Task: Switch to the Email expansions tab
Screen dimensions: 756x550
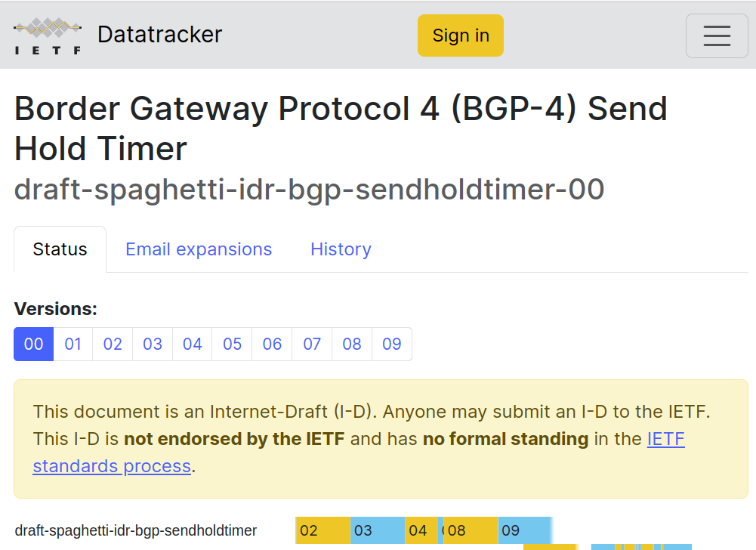Action: click(199, 249)
